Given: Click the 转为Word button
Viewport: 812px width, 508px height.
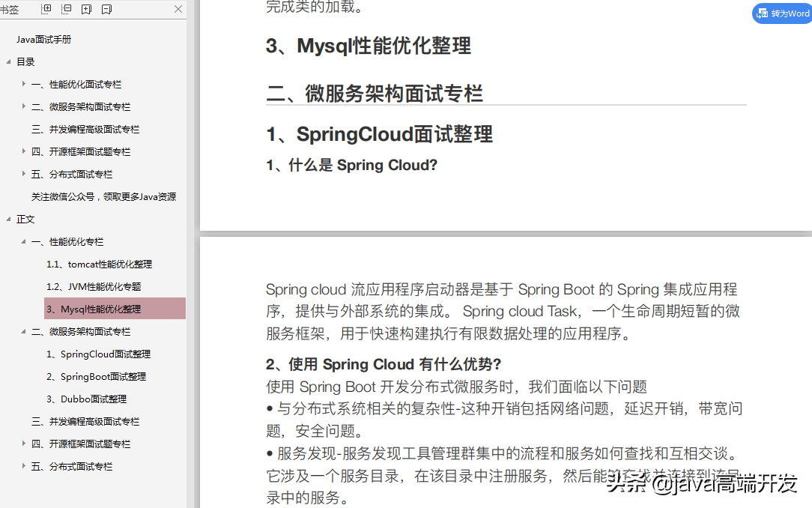Looking at the screenshot, I should pyautogui.click(x=783, y=13).
